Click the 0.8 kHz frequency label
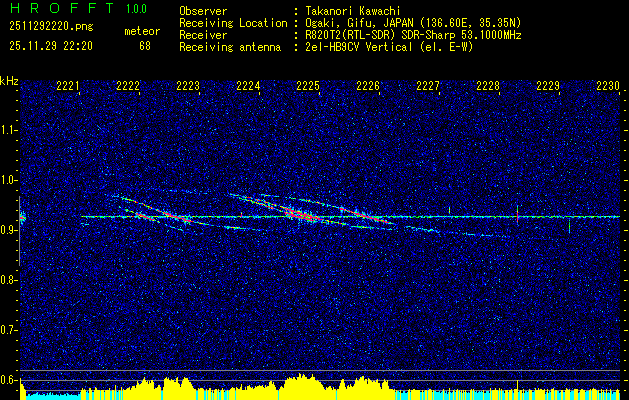629x400 pixels. pos(9,280)
